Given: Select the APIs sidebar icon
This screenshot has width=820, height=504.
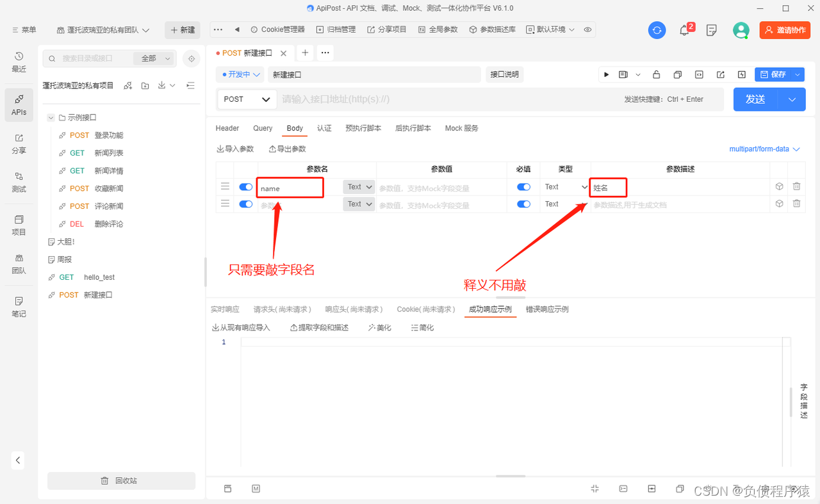Looking at the screenshot, I should click(x=19, y=104).
